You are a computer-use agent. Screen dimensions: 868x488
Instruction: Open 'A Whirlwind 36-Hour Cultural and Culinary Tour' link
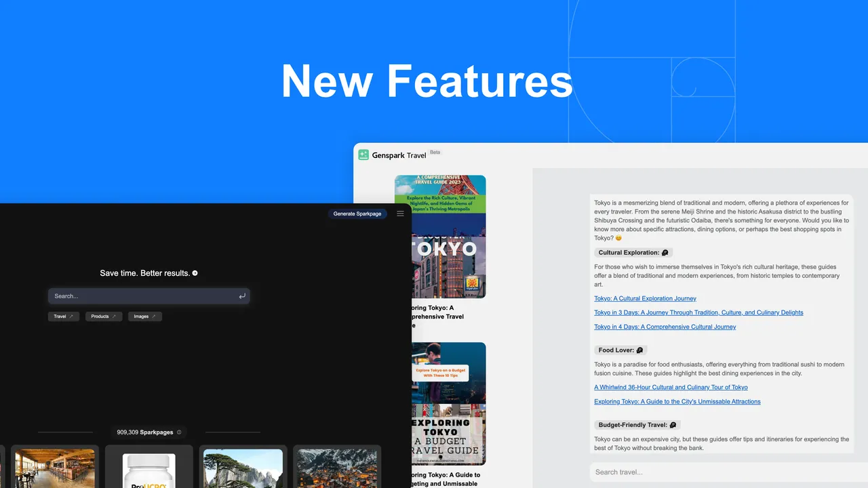(671, 387)
